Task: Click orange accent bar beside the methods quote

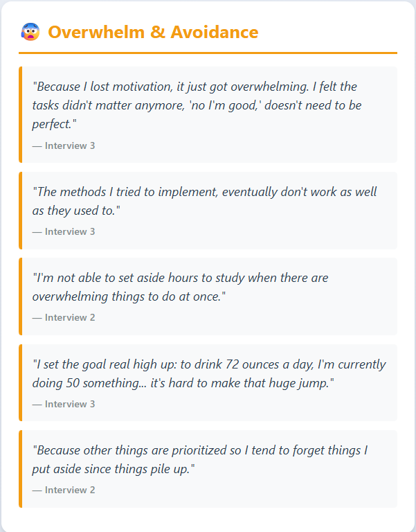Action: (21, 210)
